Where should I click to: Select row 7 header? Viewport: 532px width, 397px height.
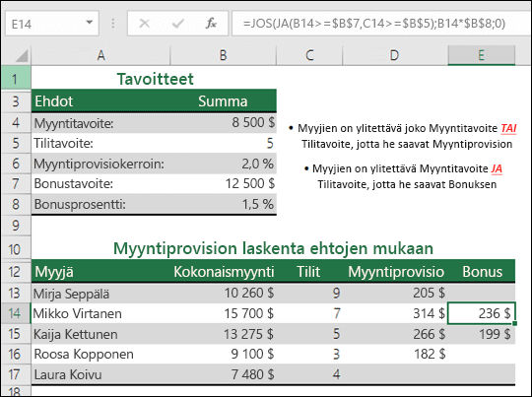[15, 183]
